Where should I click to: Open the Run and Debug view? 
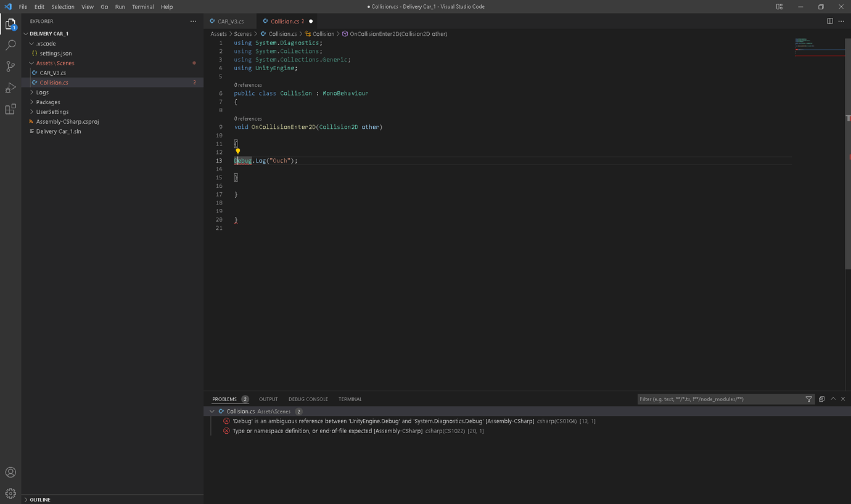coord(10,88)
